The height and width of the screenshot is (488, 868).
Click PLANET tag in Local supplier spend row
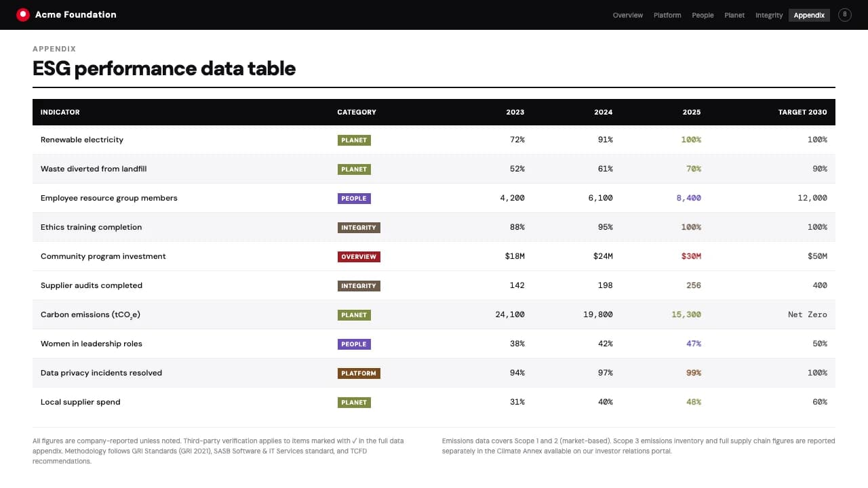pos(354,403)
